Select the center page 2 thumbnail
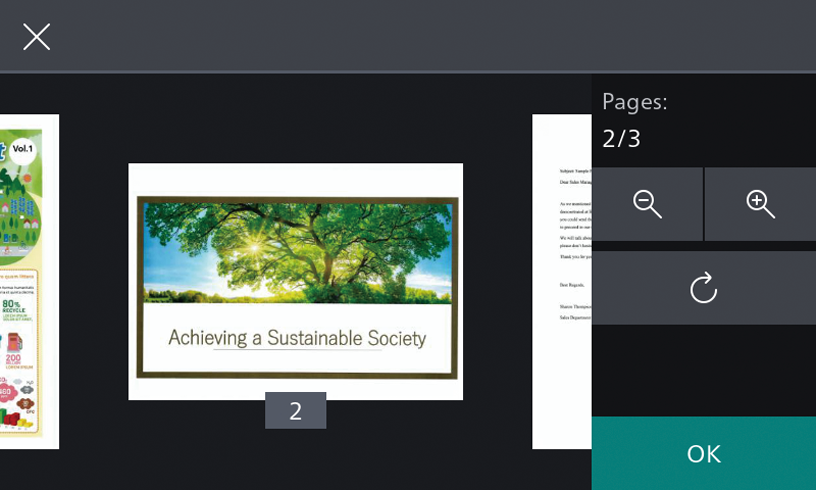Screen dimensions: 816x490 pos(295,281)
